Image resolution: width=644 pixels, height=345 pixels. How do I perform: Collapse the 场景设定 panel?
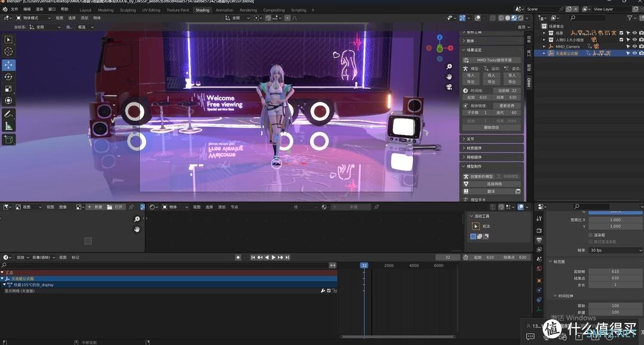click(x=492, y=50)
